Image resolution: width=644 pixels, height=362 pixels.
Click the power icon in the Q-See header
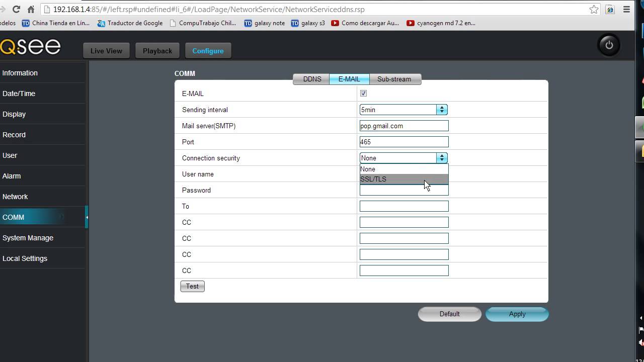click(609, 45)
